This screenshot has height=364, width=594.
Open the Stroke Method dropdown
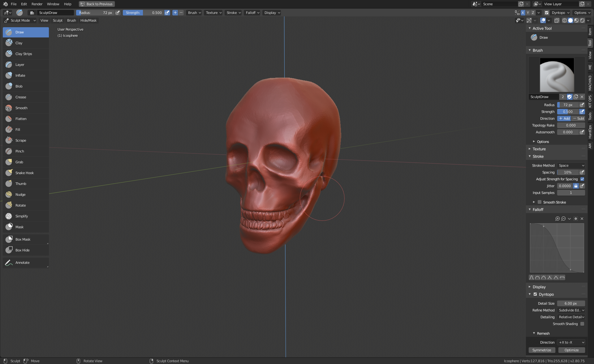[x=571, y=165]
